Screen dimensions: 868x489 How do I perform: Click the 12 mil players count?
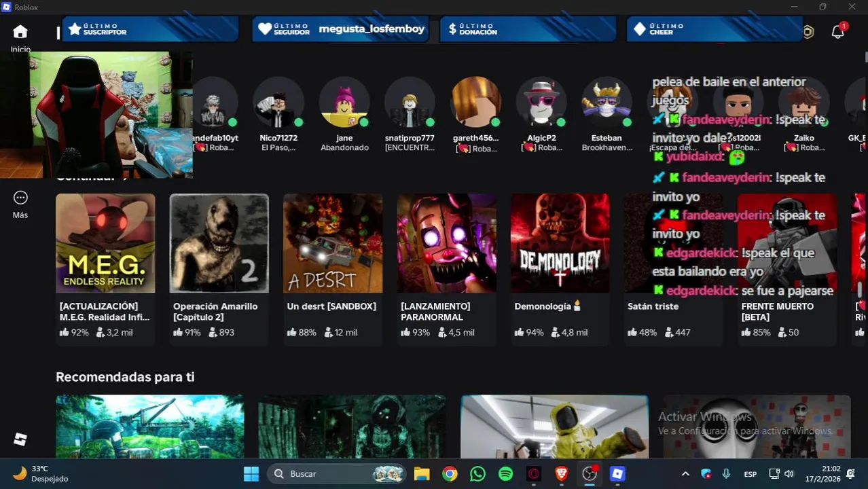(x=341, y=332)
